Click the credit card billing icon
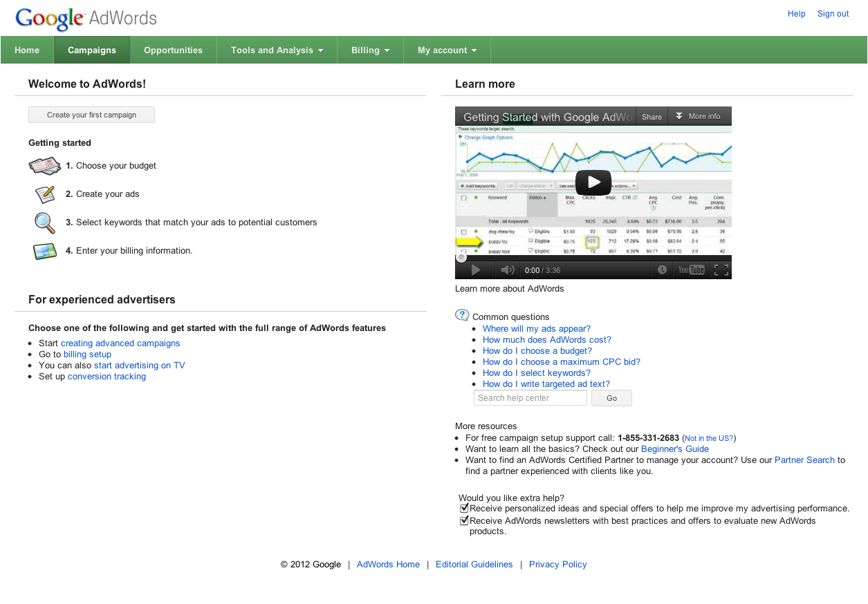Image resolution: width=868 pixels, height=604 pixels. (45, 251)
